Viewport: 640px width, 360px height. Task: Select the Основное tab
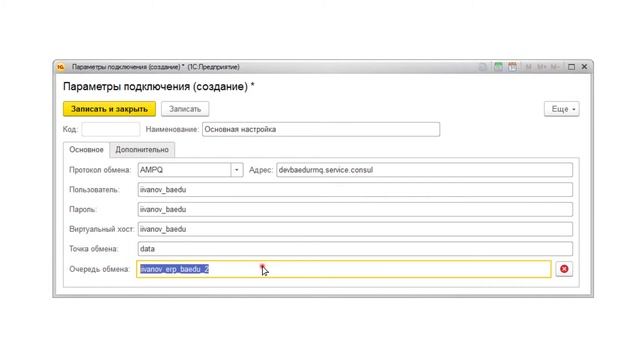point(86,150)
